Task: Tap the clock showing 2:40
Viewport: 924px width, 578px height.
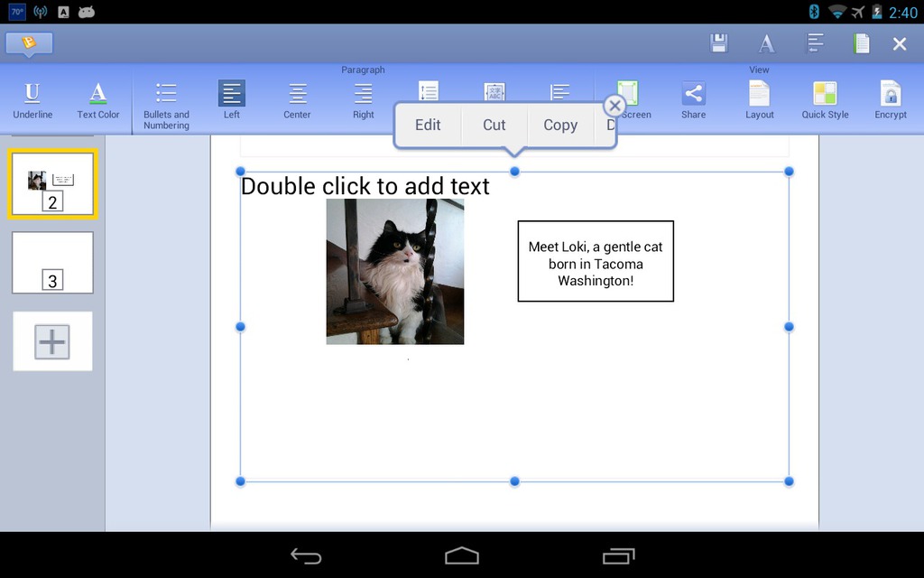Action: (x=902, y=13)
